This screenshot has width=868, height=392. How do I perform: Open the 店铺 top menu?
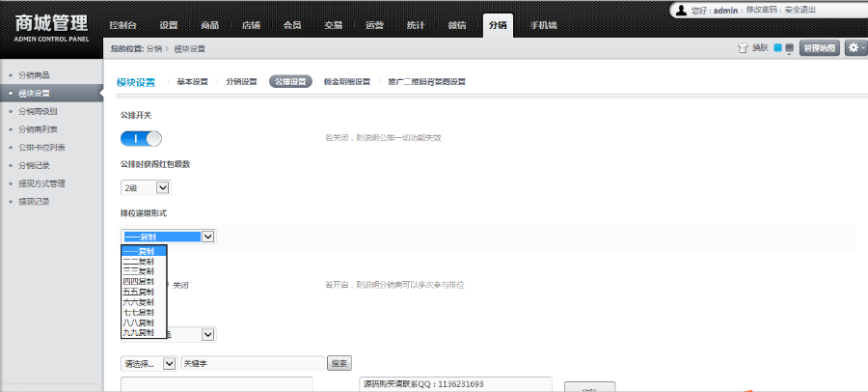[251, 25]
